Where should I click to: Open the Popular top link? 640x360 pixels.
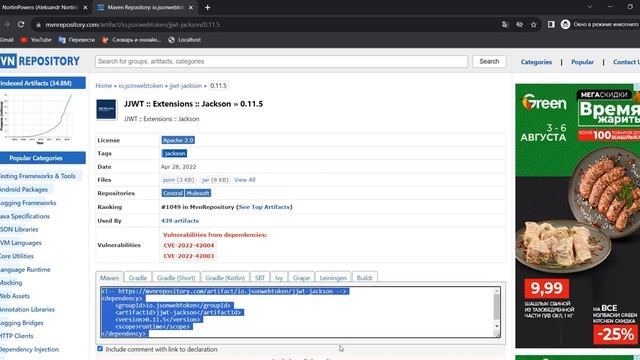click(582, 62)
